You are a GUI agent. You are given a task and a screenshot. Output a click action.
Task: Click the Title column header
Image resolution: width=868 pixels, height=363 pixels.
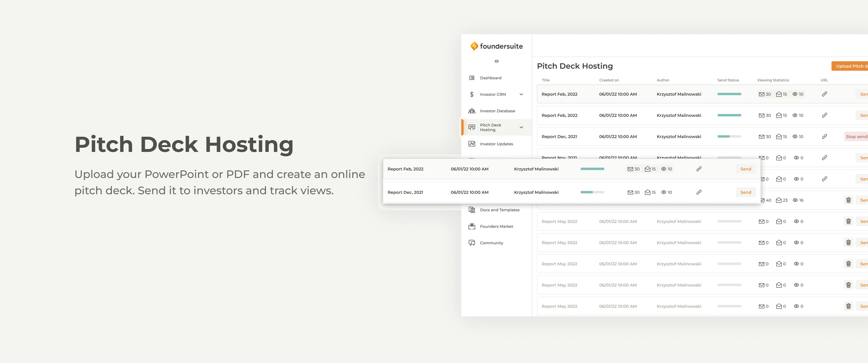pyautogui.click(x=546, y=80)
